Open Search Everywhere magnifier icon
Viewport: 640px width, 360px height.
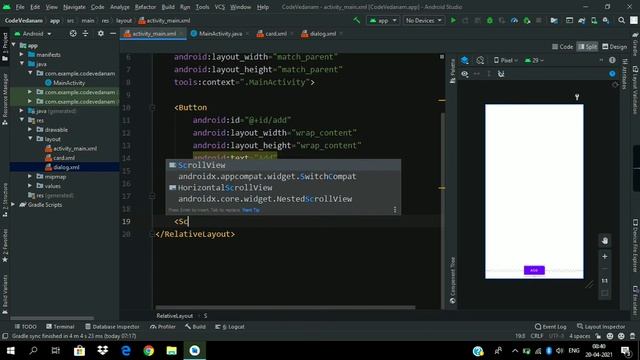pyautogui.click(x=621, y=20)
